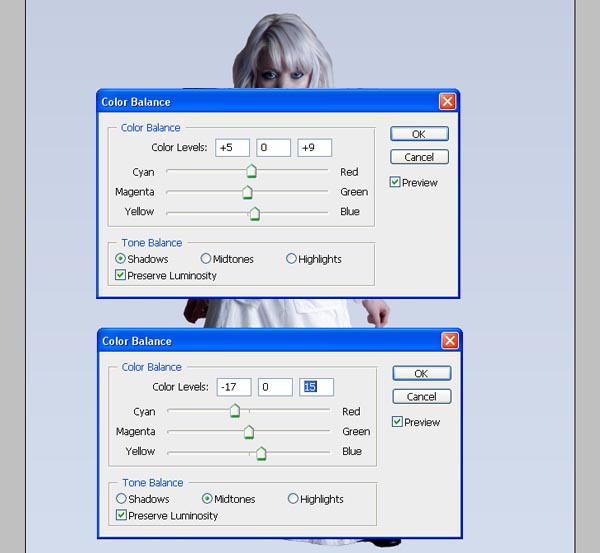Screen dimensions: 600x553
Task: Toggle Preserve Luminosity in the lower dialog
Action: [x=121, y=515]
